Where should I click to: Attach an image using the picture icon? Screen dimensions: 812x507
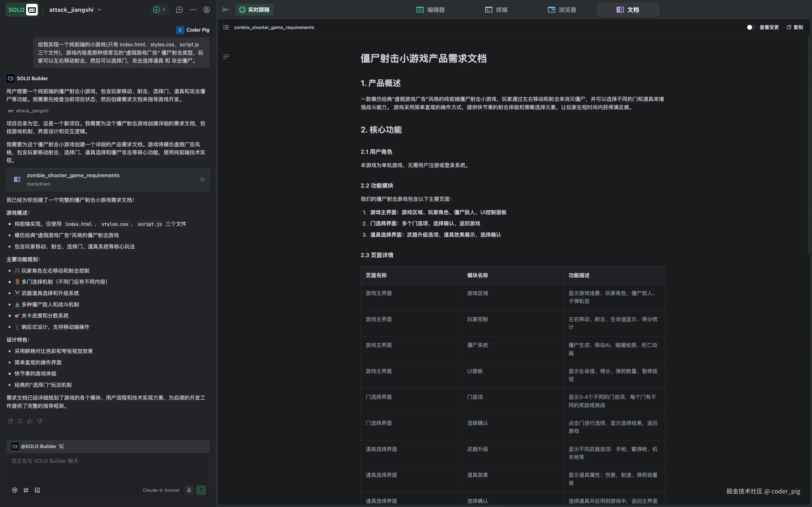(37, 490)
